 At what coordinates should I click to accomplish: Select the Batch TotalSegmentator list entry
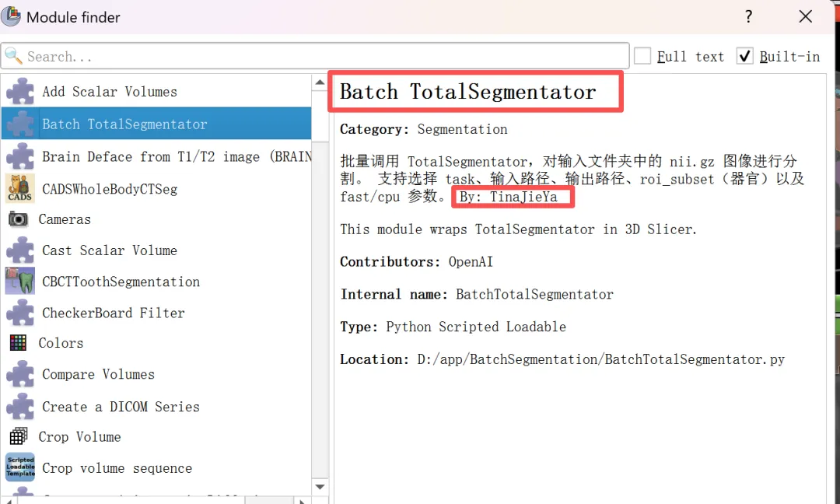(x=156, y=124)
